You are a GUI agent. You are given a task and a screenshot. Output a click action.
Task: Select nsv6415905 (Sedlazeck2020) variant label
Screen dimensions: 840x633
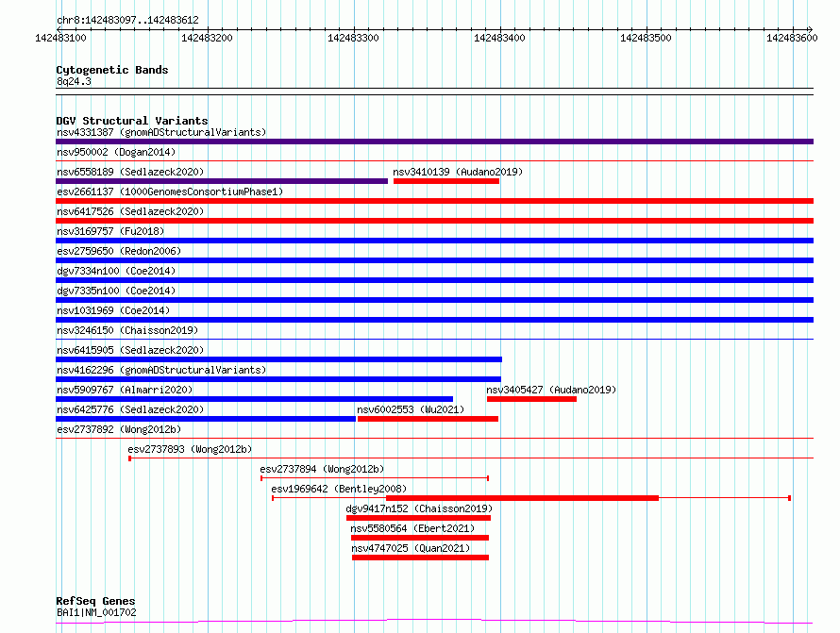130,350
